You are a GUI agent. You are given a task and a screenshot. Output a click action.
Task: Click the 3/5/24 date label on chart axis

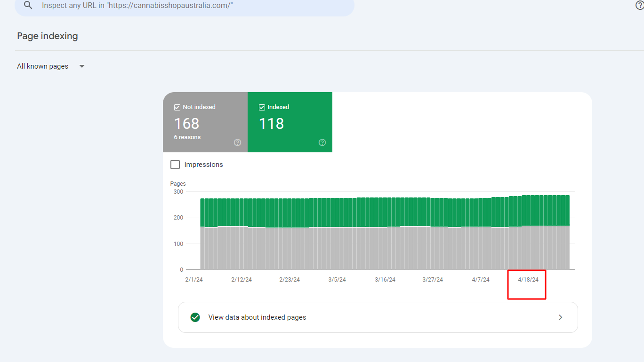coord(337,280)
